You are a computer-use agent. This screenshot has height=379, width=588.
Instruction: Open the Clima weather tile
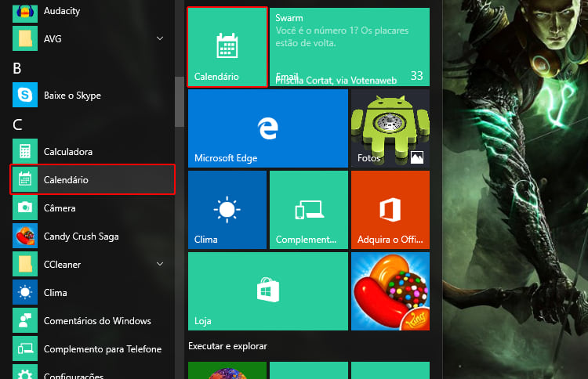coord(227,210)
